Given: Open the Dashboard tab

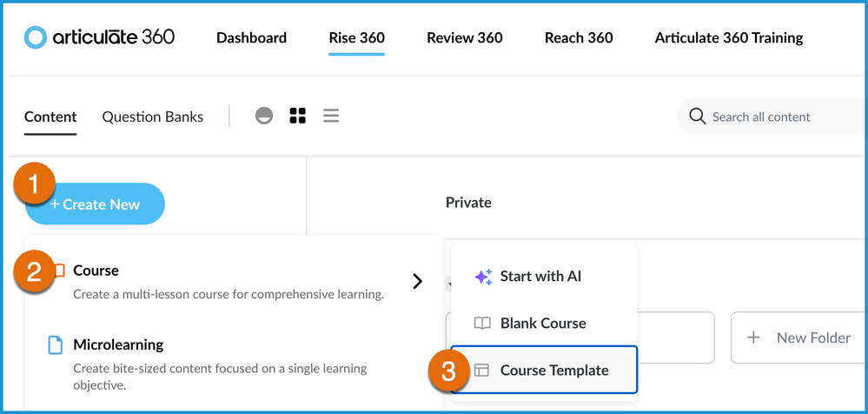Looking at the screenshot, I should [x=251, y=37].
